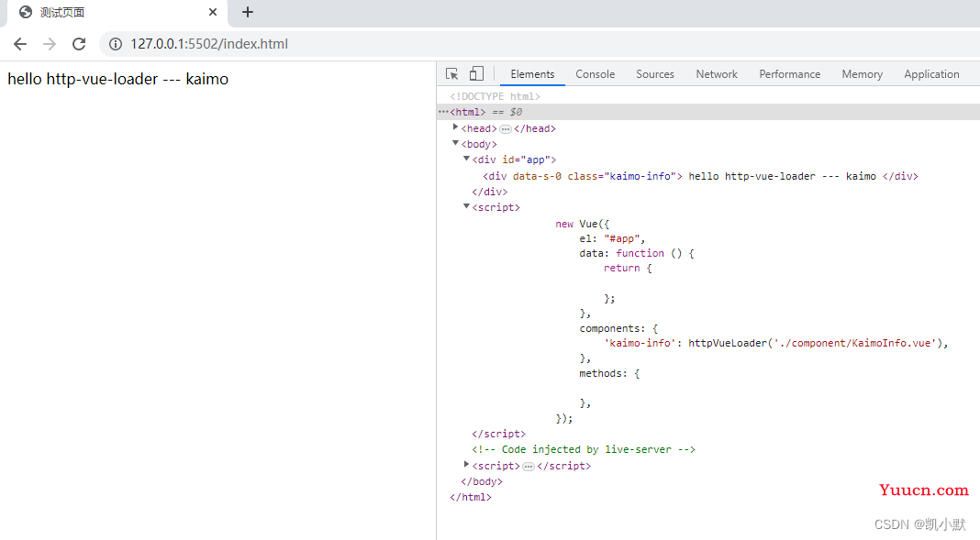Show collapsed head contents via ellipsis
Screen dimensions: 980x540
(x=506, y=129)
